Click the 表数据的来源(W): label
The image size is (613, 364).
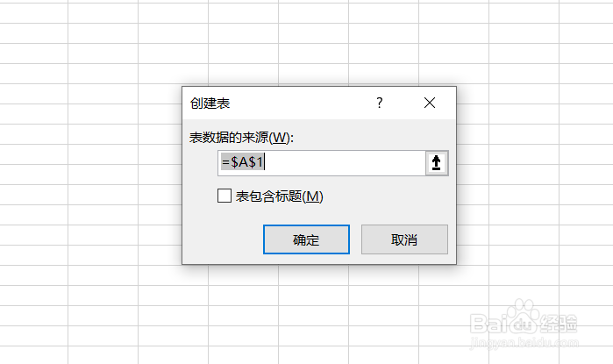(x=241, y=138)
